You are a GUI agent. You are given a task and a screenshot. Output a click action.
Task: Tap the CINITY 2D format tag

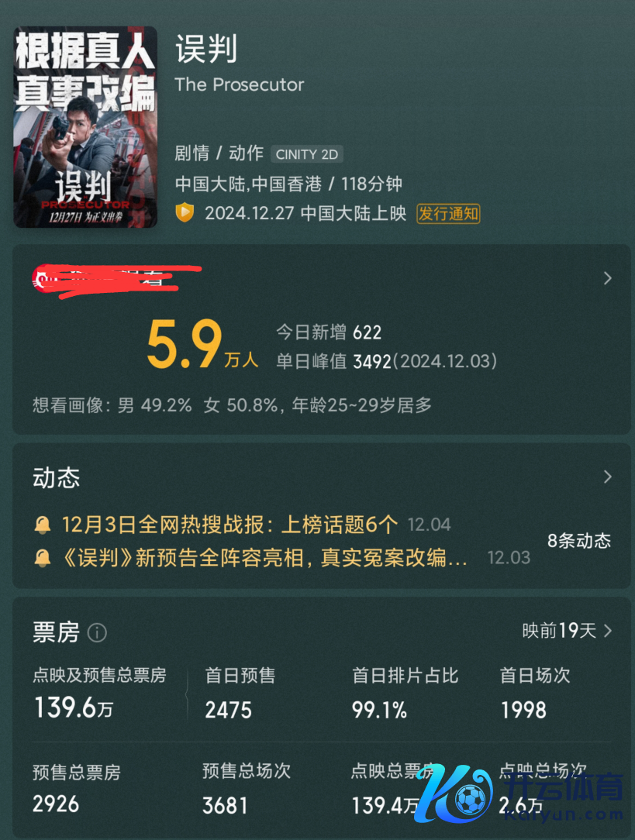[x=306, y=154]
